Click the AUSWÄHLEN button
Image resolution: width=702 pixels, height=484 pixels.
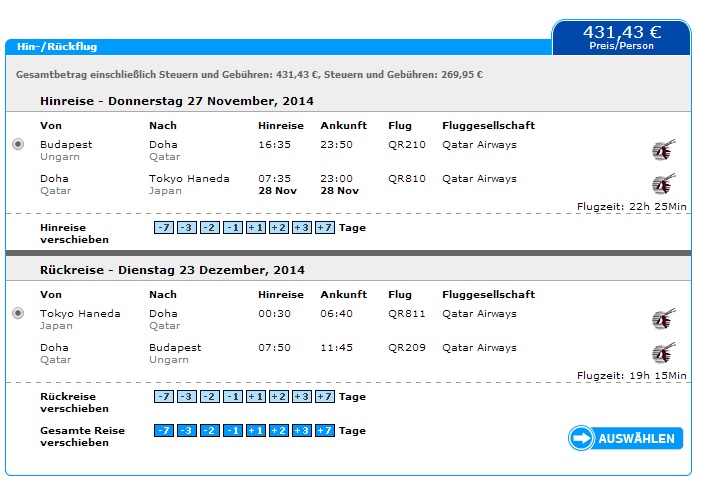click(x=625, y=438)
